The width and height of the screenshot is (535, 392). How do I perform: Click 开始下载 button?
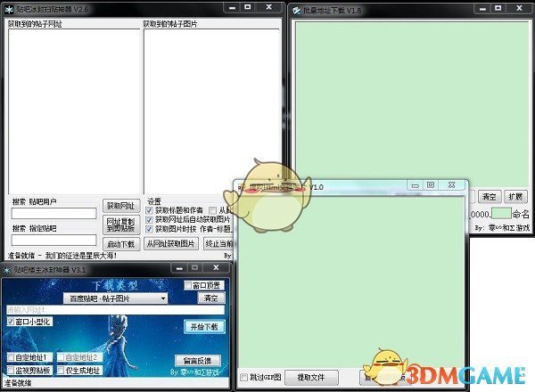pyautogui.click(x=204, y=327)
